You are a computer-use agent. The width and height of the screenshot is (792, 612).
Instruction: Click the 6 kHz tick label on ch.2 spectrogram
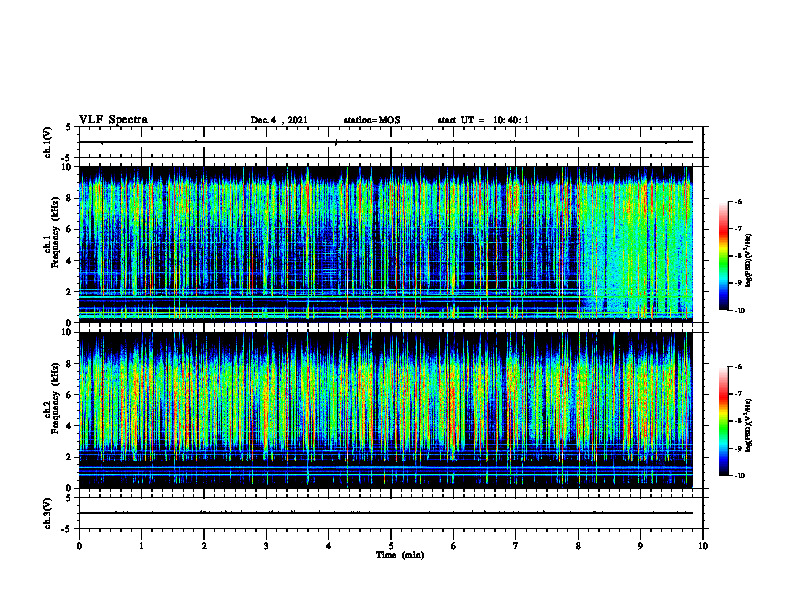tap(70, 395)
